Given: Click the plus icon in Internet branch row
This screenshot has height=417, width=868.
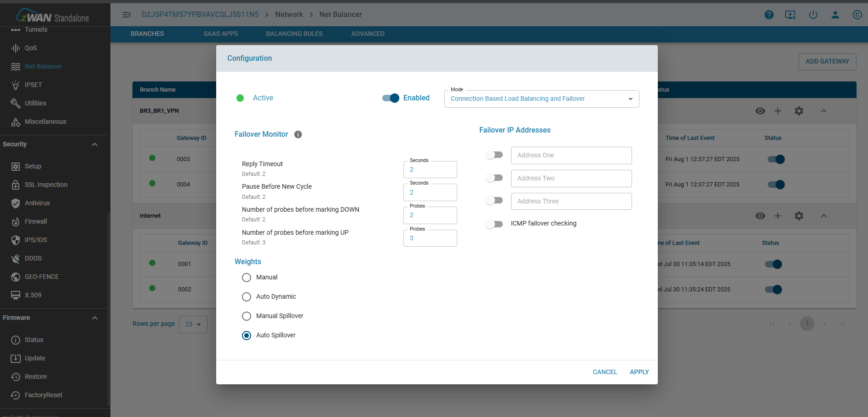Looking at the screenshot, I should point(777,216).
